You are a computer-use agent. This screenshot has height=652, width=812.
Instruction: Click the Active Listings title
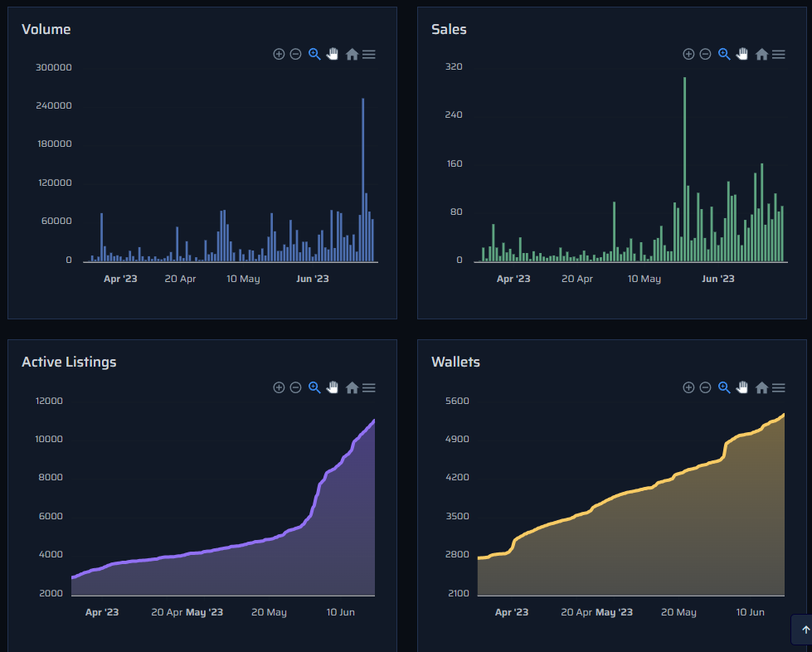pyautogui.click(x=69, y=362)
